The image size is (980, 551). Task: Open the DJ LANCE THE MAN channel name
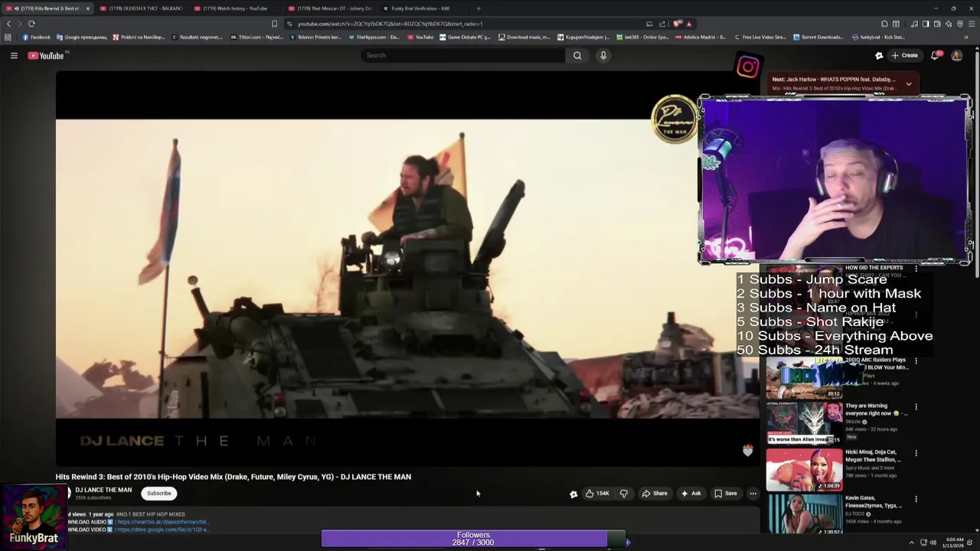103,490
